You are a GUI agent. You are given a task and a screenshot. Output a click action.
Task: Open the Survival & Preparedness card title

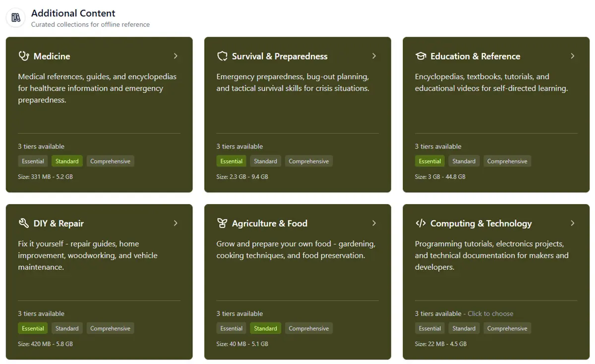point(280,56)
